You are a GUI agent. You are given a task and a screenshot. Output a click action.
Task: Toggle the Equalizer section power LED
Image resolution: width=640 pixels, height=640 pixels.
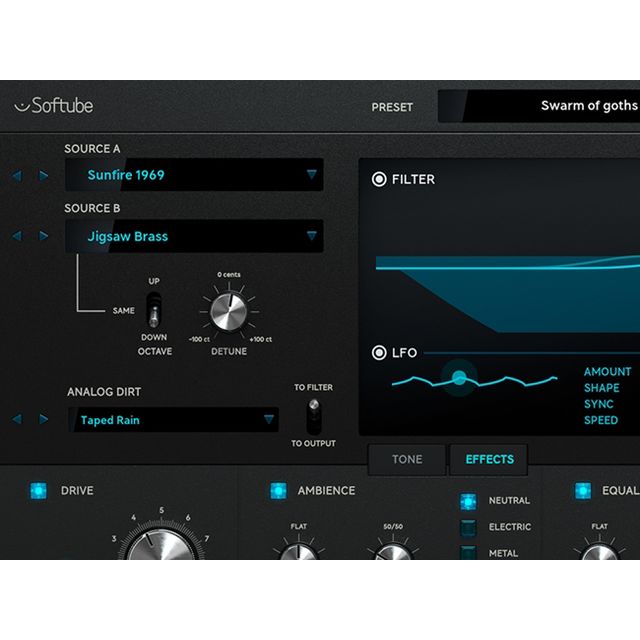pos(583,491)
